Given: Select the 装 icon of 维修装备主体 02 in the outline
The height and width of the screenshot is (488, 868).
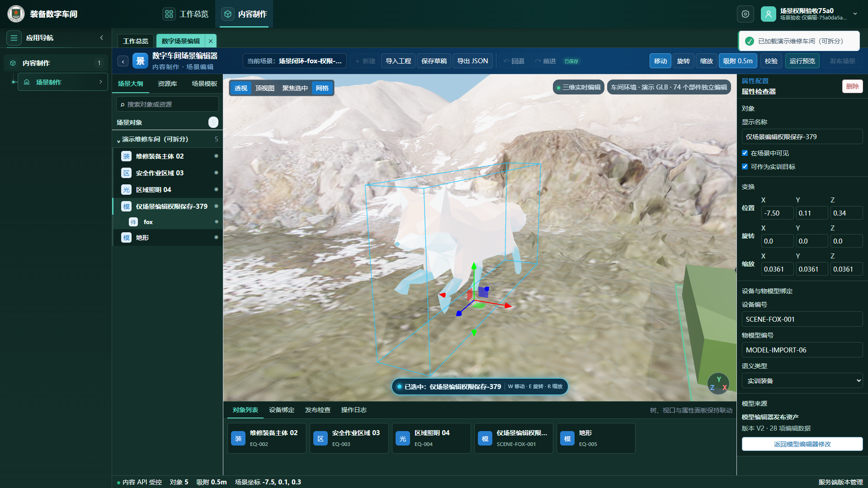Looking at the screenshot, I should pyautogui.click(x=127, y=156).
